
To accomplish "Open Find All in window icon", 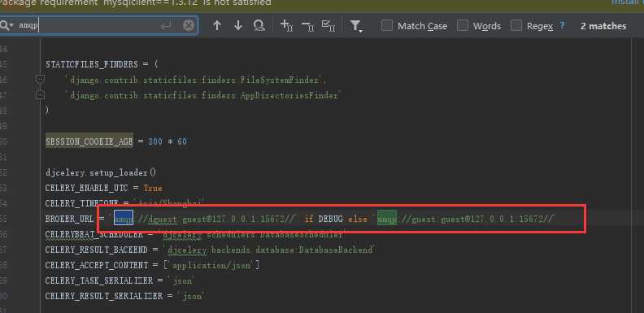I will pyautogui.click(x=259, y=26).
